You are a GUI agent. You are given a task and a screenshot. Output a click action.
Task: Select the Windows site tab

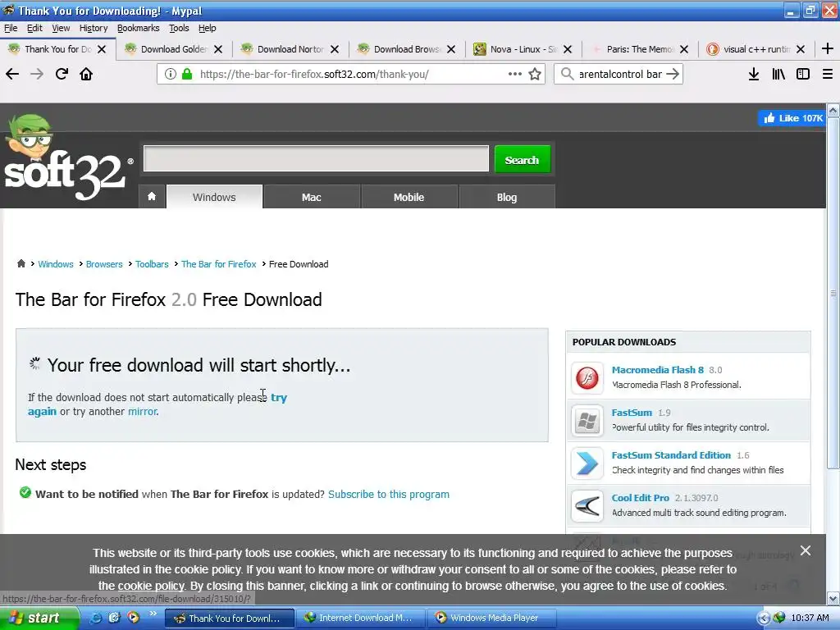point(214,197)
